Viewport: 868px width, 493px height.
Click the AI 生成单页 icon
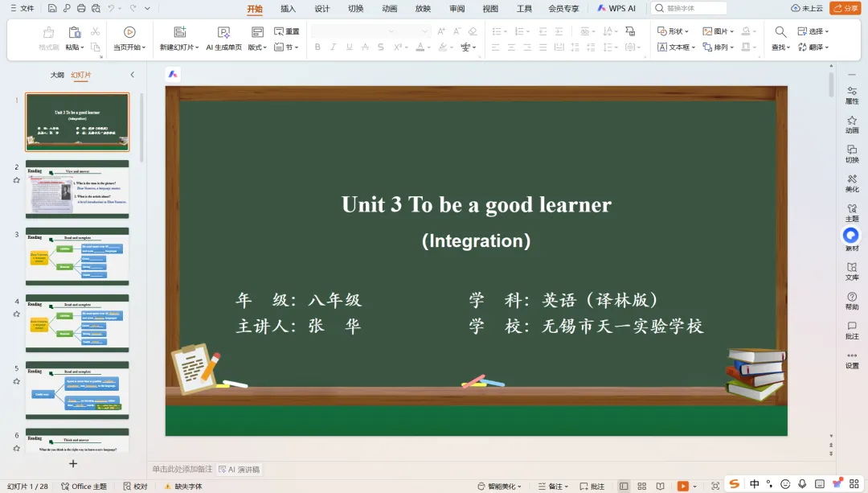pyautogui.click(x=223, y=32)
